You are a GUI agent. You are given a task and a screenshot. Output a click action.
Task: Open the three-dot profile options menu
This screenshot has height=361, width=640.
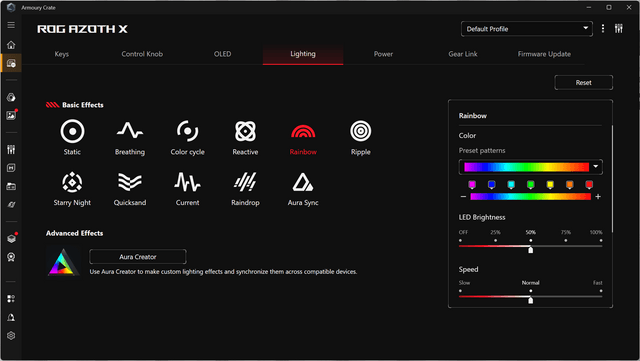click(x=603, y=29)
